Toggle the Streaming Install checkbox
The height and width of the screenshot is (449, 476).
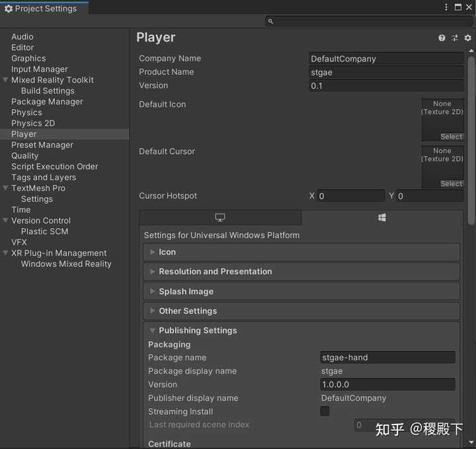tap(325, 411)
